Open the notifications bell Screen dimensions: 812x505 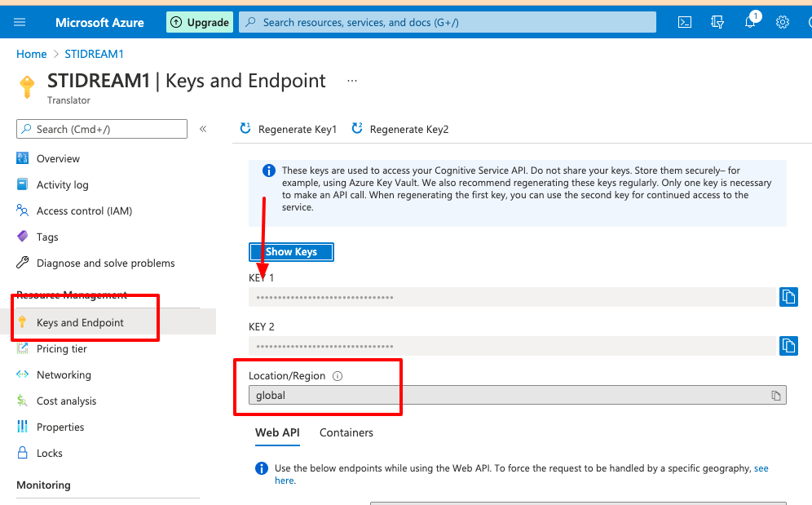[750, 22]
